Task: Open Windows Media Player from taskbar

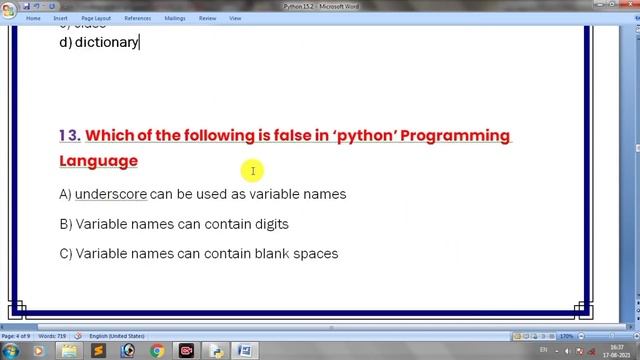Action: point(39,351)
